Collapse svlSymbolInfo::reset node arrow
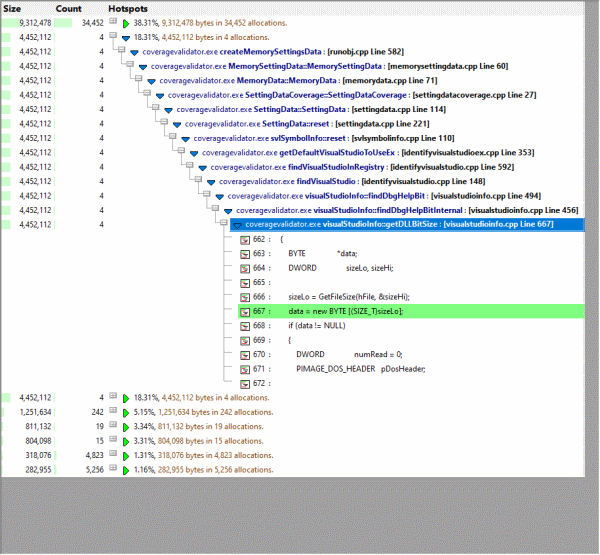Screen dimensions: 600x555 tap(186, 139)
